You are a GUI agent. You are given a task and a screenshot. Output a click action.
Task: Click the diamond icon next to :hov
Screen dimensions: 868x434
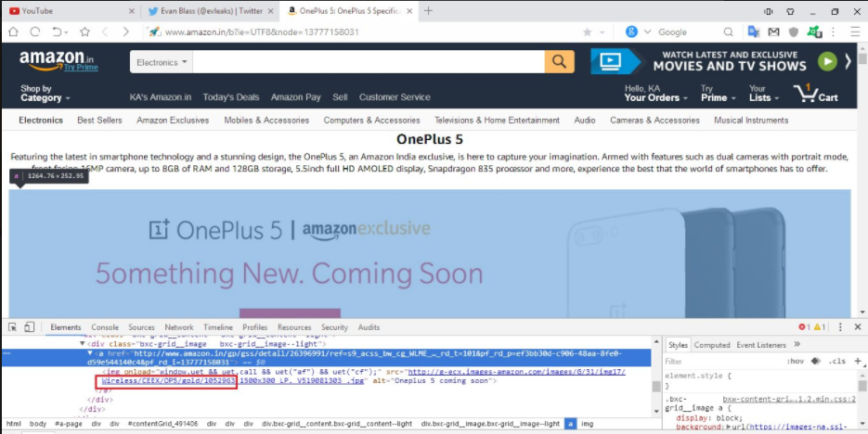[815, 361]
